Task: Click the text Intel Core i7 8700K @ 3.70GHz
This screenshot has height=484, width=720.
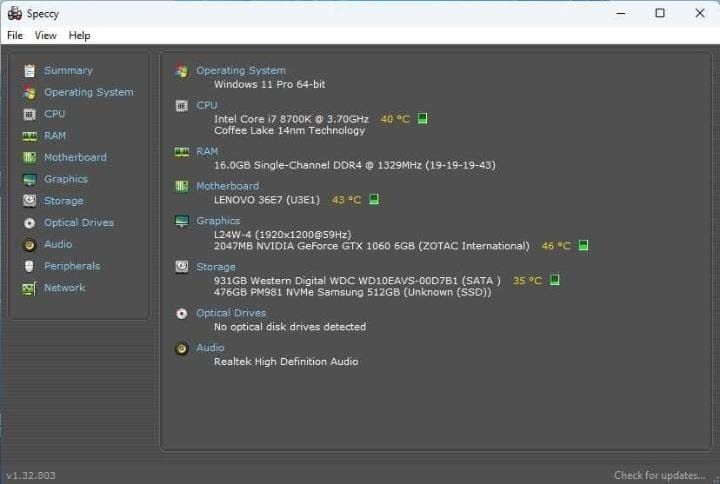Action: (x=291, y=119)
